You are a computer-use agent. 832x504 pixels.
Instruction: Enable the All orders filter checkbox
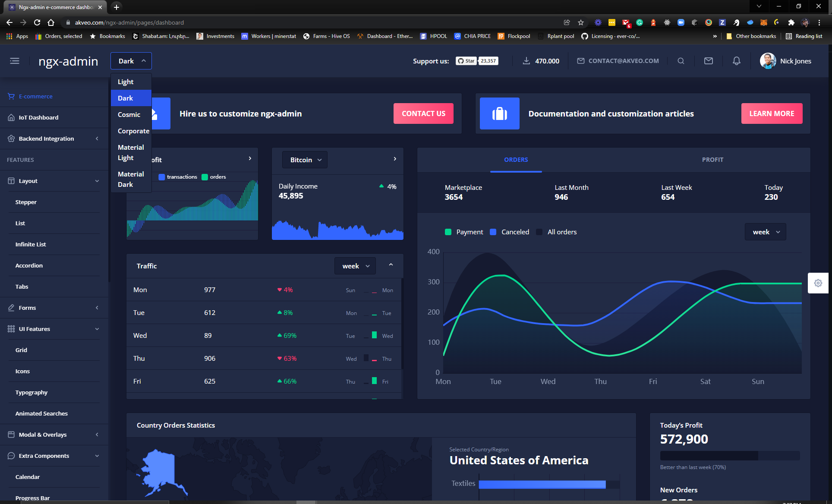[x=539, y=232]
